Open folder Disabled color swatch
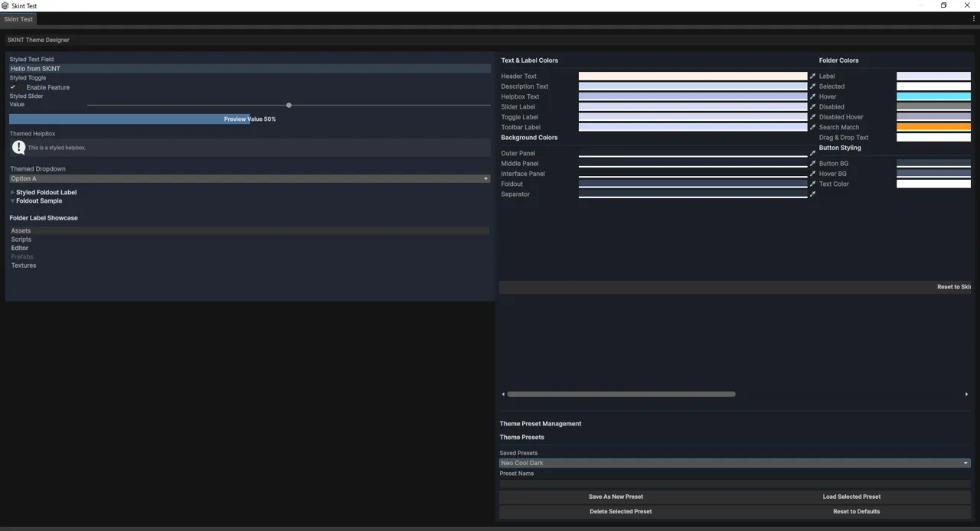The width and height of the screenshot is (980, 531). pyautogui.click(x=933, y=107)
